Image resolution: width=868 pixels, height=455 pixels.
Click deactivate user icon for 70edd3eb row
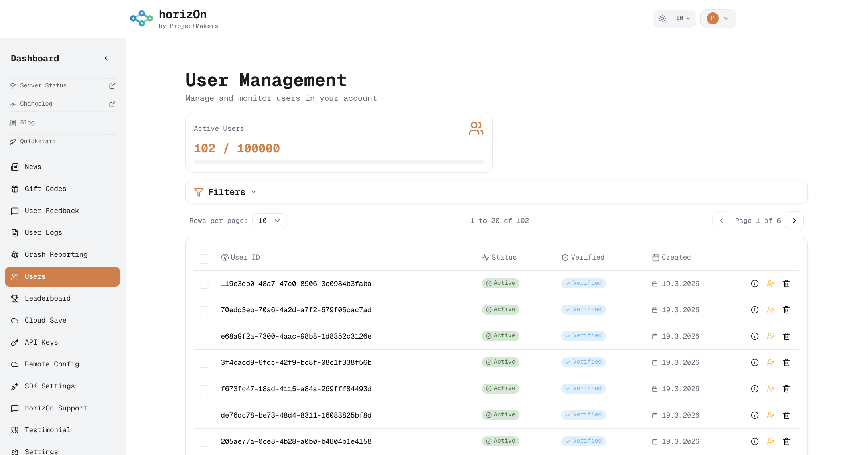[770, 310]
